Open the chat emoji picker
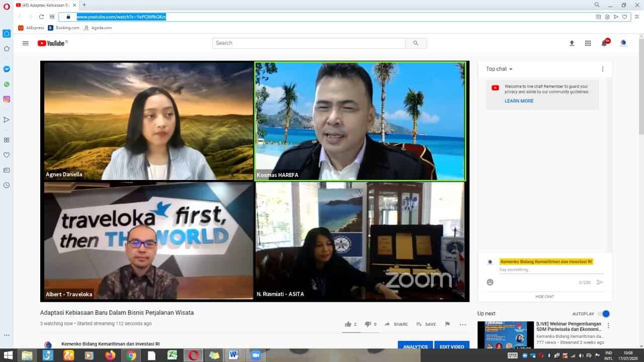The image size is (644, 362). (x=490, y=282)
